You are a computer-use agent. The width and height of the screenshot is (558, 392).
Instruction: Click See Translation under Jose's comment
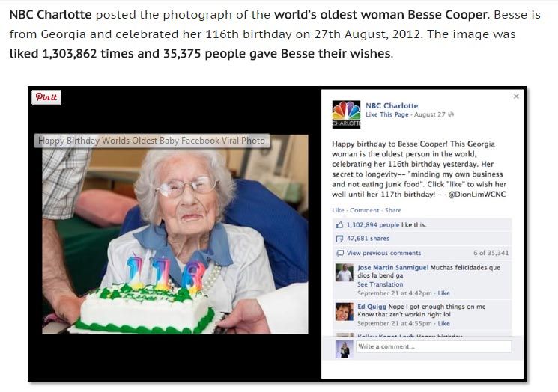[x=380, y=284]
